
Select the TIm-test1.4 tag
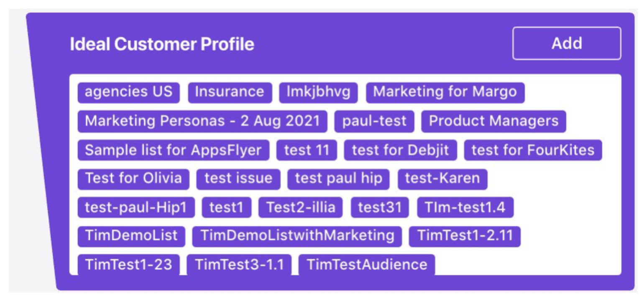point(465,207)
